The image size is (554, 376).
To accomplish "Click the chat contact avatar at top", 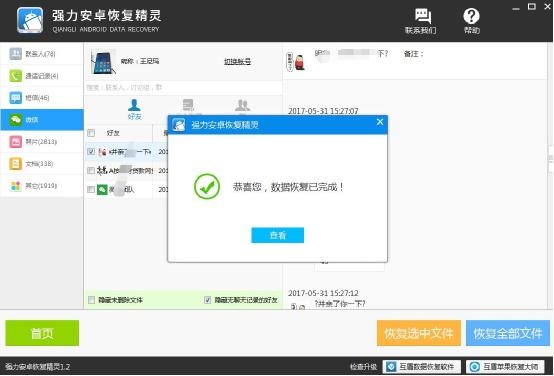I will [296, 61].
